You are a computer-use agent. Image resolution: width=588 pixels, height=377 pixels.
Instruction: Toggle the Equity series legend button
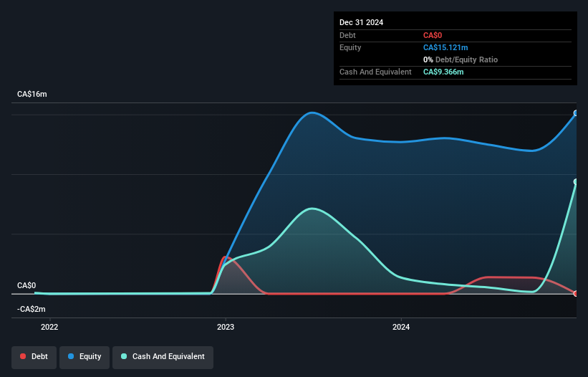point(85,357)
